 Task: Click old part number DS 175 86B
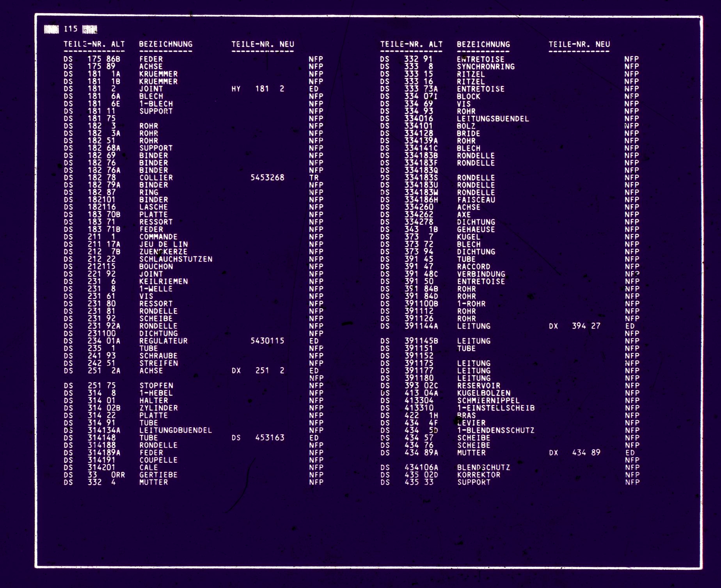(x=92, y=59)
